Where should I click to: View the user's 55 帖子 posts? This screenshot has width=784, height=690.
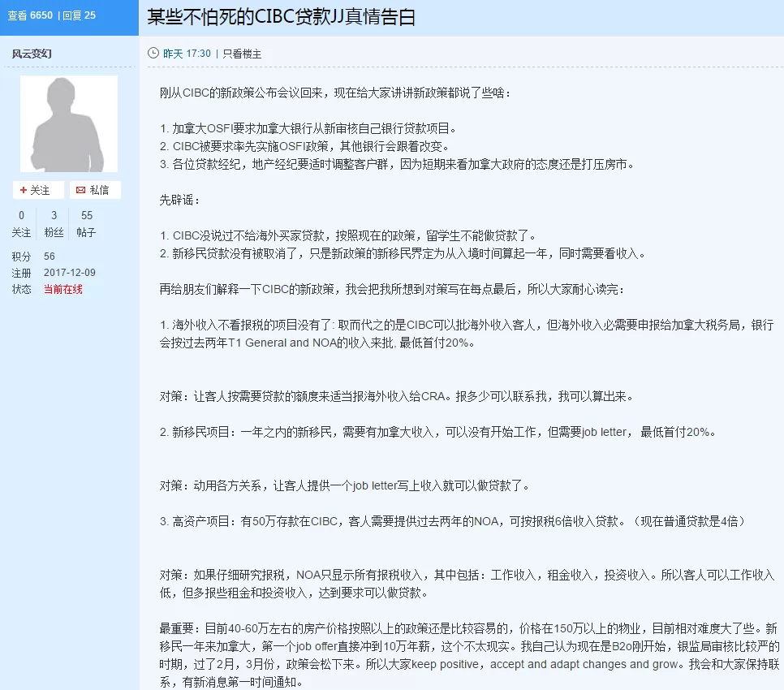tap(87, 223)
